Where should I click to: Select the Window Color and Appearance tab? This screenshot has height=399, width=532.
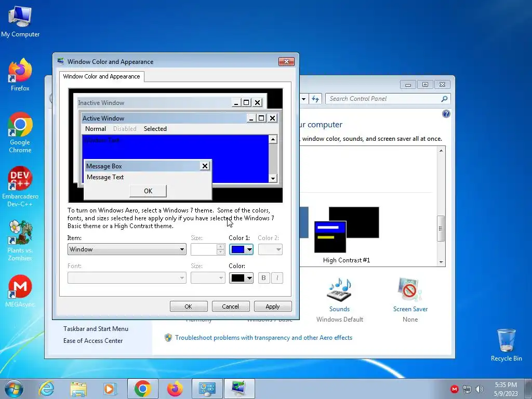(x=101, y=76)
